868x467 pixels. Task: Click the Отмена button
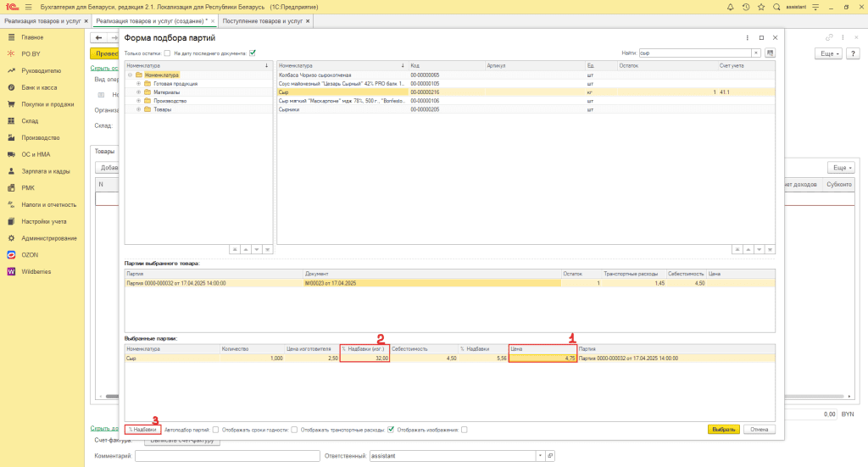point(759,430)
